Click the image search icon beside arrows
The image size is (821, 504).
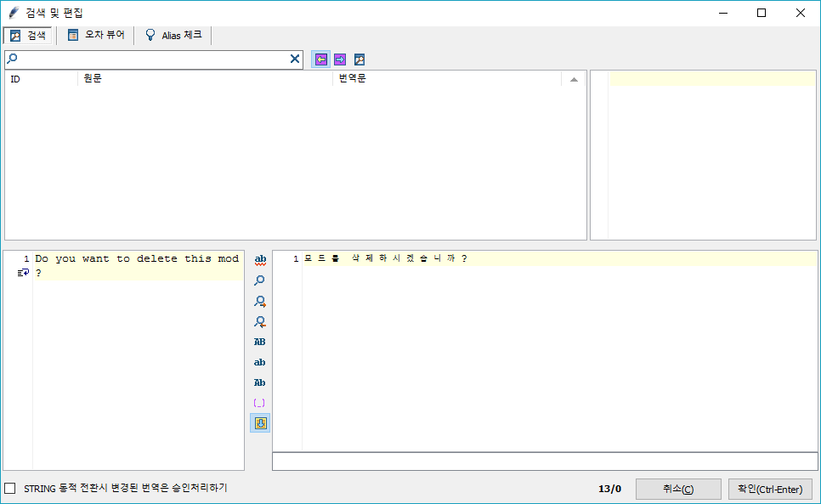click(360, 59)
